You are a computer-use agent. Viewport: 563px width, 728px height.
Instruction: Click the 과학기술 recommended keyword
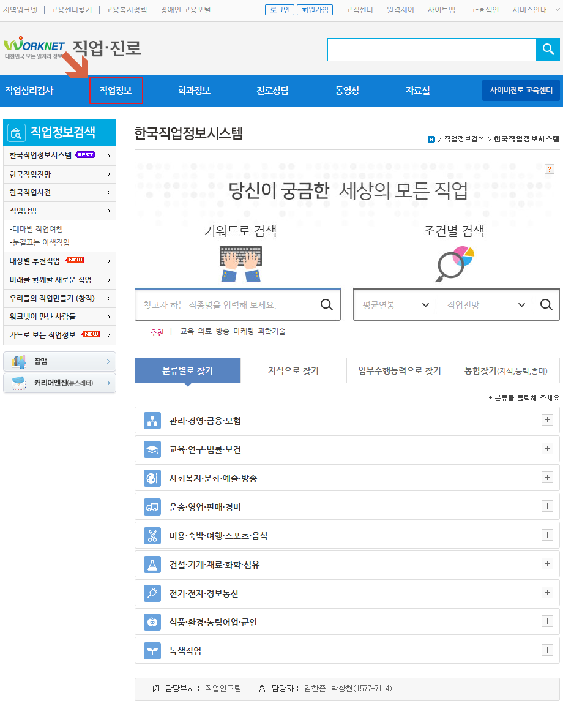[272, 331]
